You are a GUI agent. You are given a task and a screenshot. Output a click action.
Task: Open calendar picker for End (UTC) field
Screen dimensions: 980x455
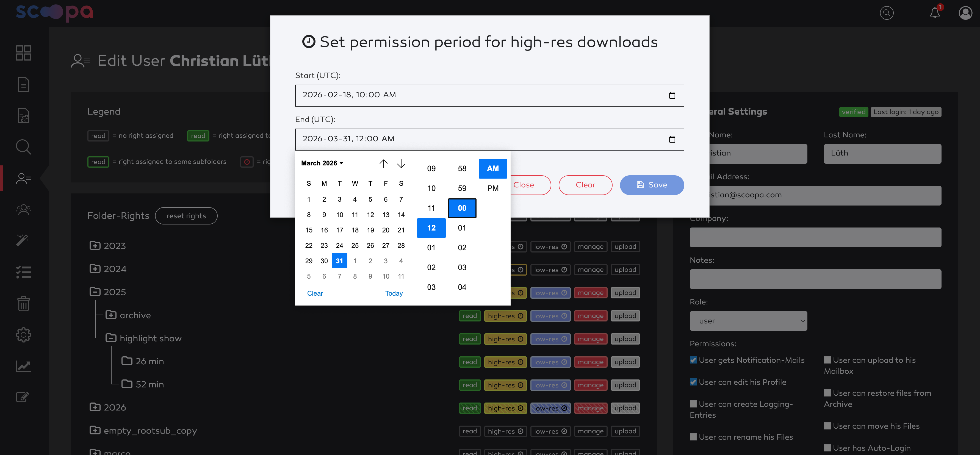[672, 140]
